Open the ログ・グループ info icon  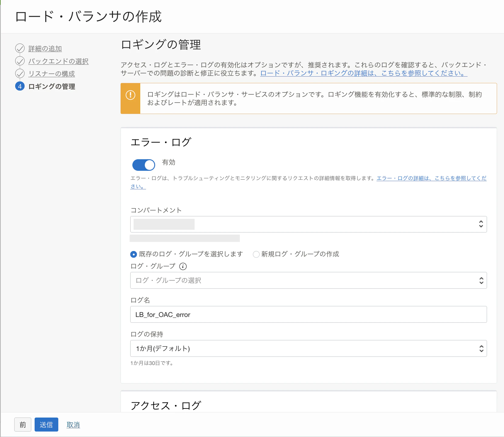183,266
